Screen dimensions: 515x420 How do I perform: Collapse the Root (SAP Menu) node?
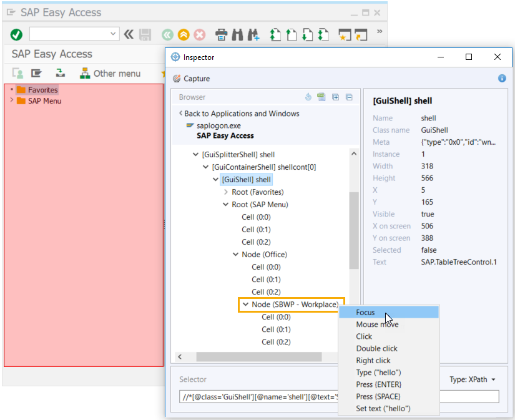(225, 204)
